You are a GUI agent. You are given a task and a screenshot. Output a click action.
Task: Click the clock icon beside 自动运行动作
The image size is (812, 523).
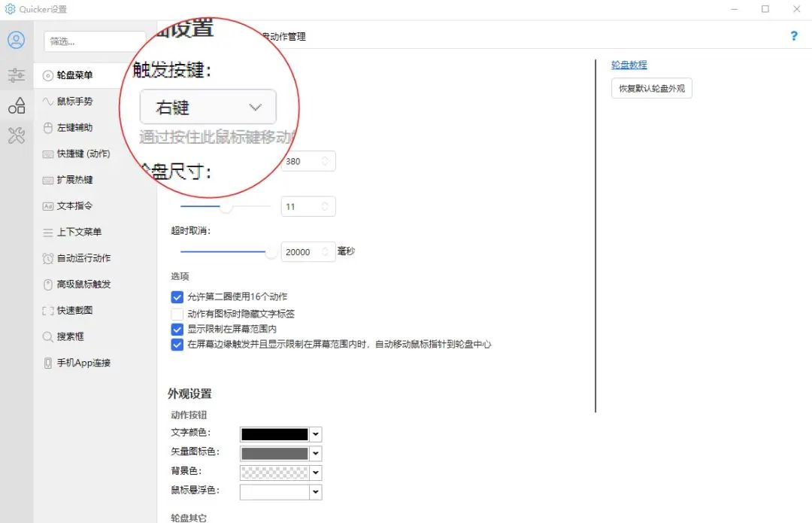pyautogui.click(x=47, y=258)
